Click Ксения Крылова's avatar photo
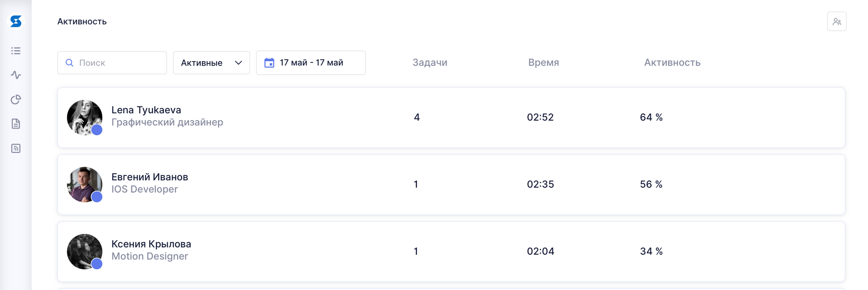Viewport: 868px width, 290px height. click(85, 252)
